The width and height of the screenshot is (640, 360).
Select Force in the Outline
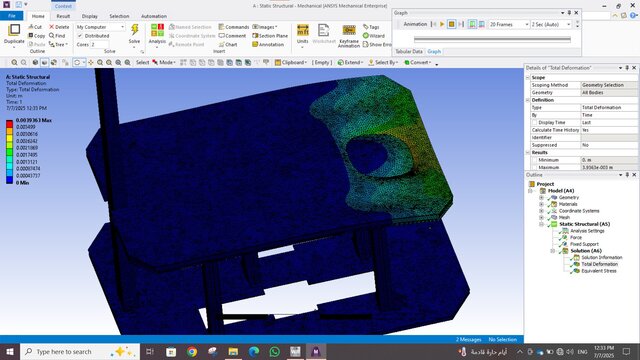(x=576, y=238)
